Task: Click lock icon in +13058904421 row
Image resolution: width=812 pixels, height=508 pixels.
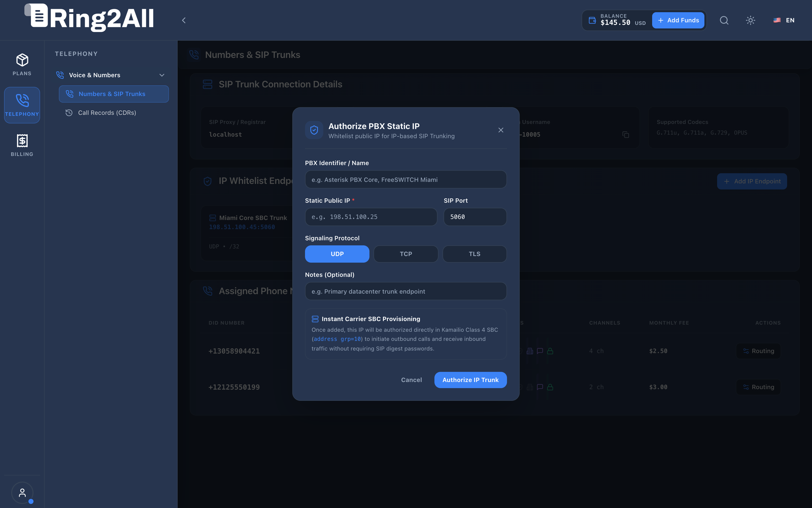Action: coord(550,351)
